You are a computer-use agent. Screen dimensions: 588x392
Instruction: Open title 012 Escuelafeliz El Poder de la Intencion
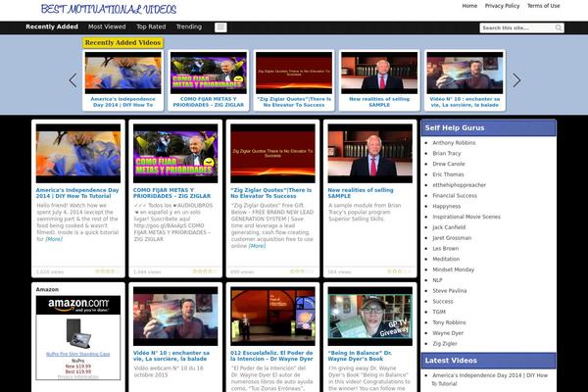271,356
